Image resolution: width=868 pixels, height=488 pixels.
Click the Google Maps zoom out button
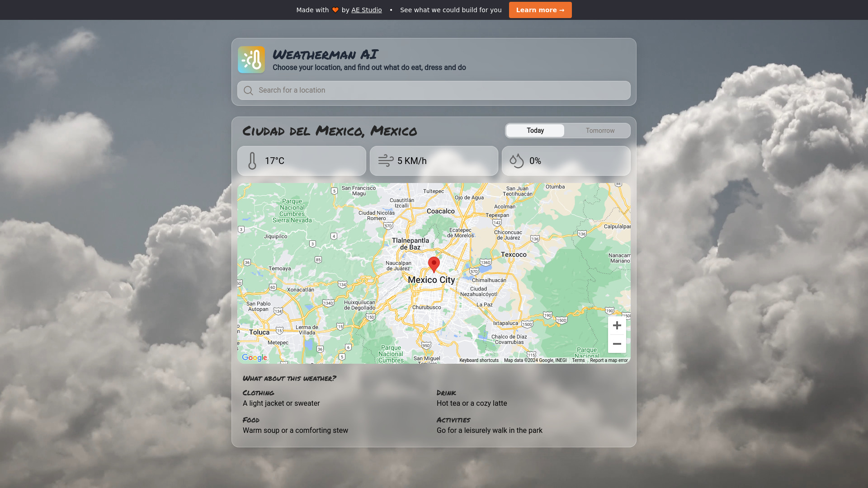pyautogui.click(x=617, y=343)
